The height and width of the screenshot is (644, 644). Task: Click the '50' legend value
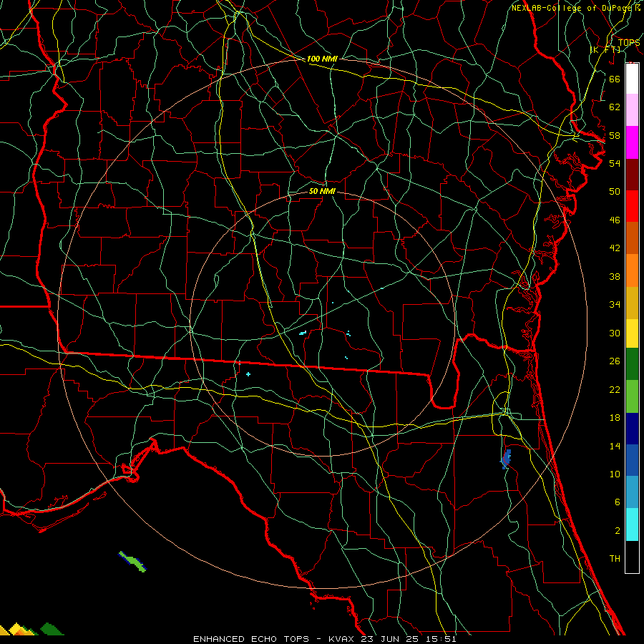coord(615,191)
